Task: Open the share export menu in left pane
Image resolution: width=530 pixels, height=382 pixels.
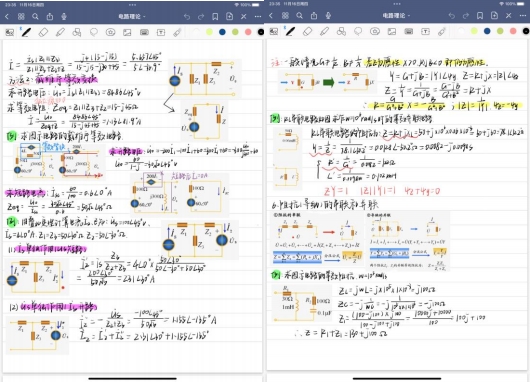Action: click(x=50, y=16)
